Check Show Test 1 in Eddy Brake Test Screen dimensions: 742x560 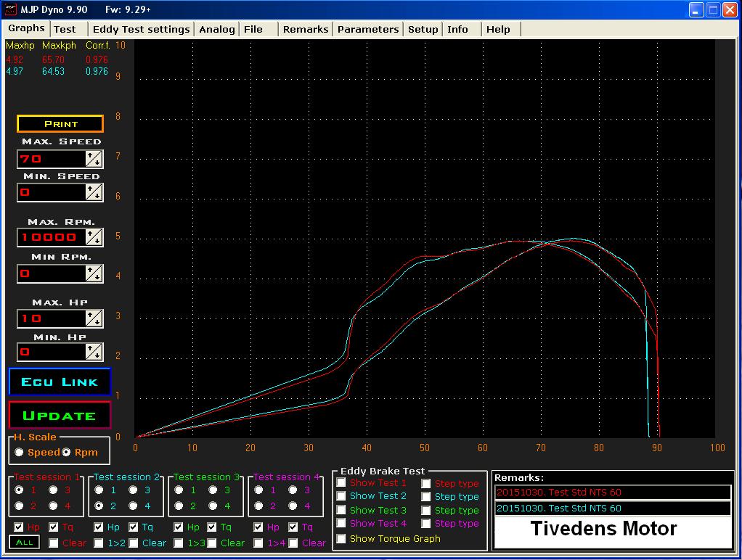click(x=341, y=482)
